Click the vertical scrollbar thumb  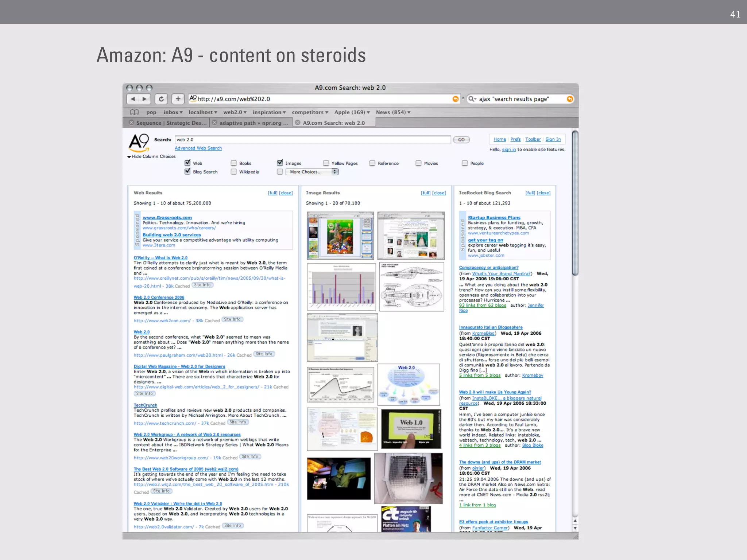pyautogui.click(x=575, y=203)
